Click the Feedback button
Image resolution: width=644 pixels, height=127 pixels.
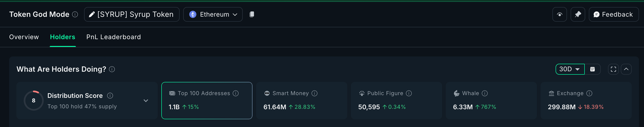613,15
